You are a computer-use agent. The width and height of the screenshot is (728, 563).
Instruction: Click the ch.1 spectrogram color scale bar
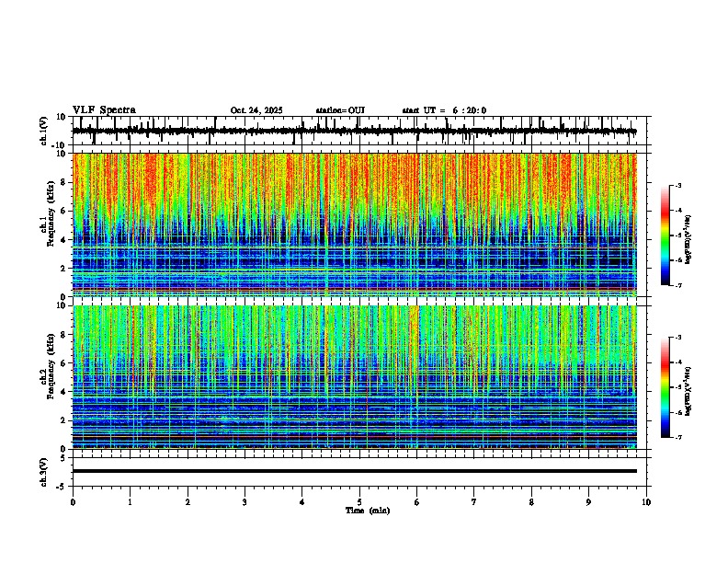tap(665, 236)
